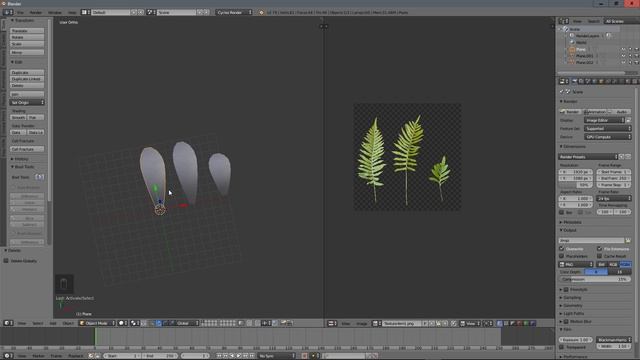Screen dimensions: 640x360
Task: Click the Smooth shading button
Action: pos(19,118)
